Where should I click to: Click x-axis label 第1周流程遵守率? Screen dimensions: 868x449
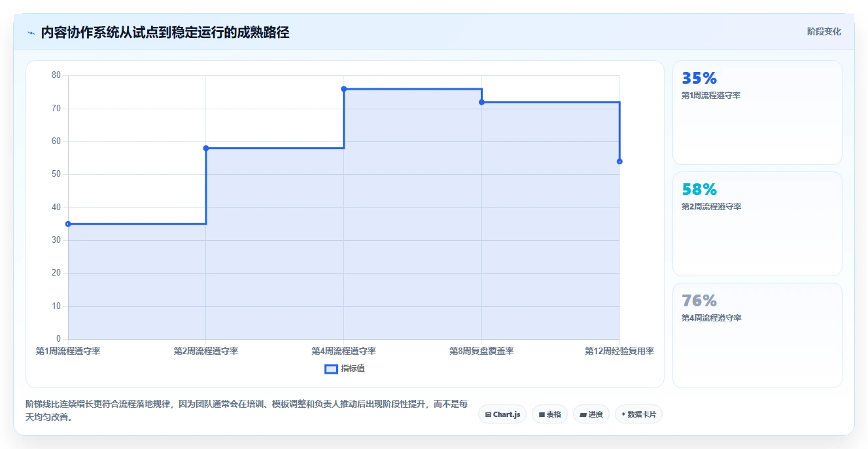point(68,351)
